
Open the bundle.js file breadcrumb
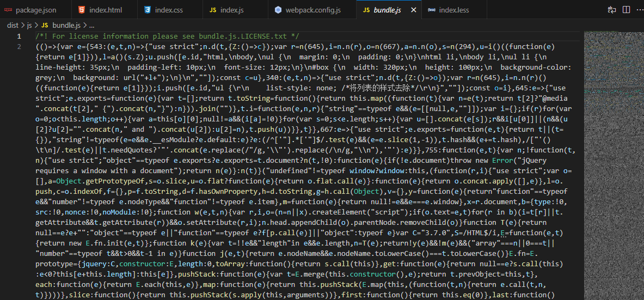(66, 26)
